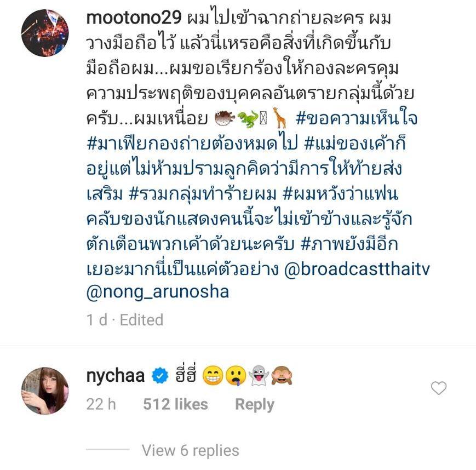476x470 pixels.
Task: Expand View 6 replies
Action: tap(190, 450)
